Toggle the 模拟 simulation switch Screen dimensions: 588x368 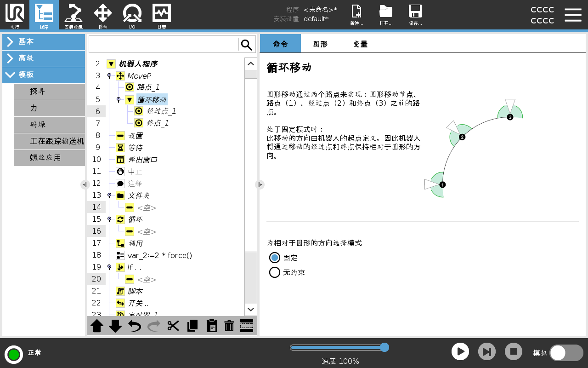[566, 353]
